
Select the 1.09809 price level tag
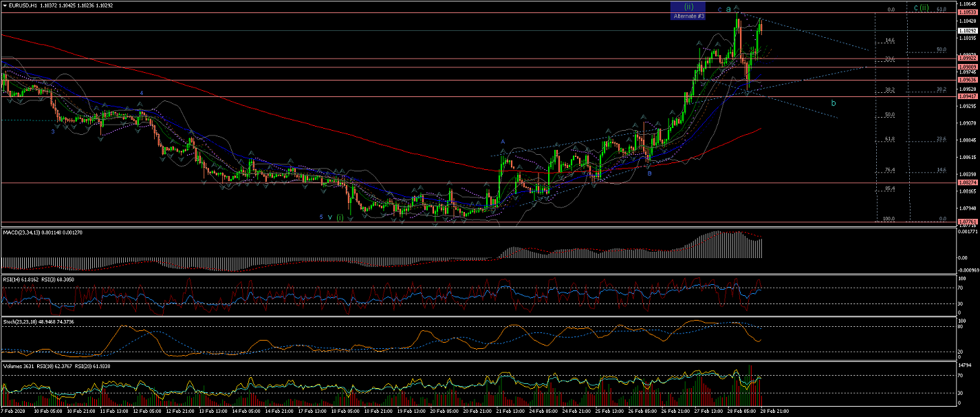click(x=968, y=67)
